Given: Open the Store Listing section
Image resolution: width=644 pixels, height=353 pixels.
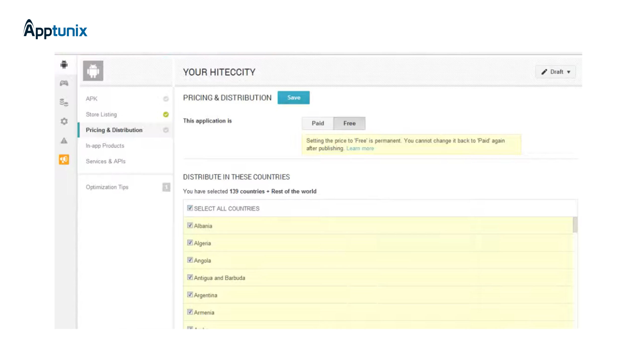Looking at the screenshot, I should point(101,115).
